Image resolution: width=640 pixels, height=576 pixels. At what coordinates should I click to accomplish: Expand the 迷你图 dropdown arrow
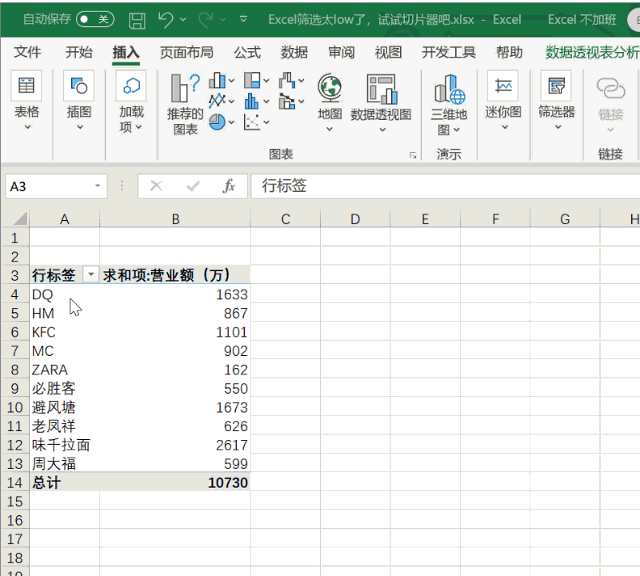pyautogui.click(x=504, y=127)
